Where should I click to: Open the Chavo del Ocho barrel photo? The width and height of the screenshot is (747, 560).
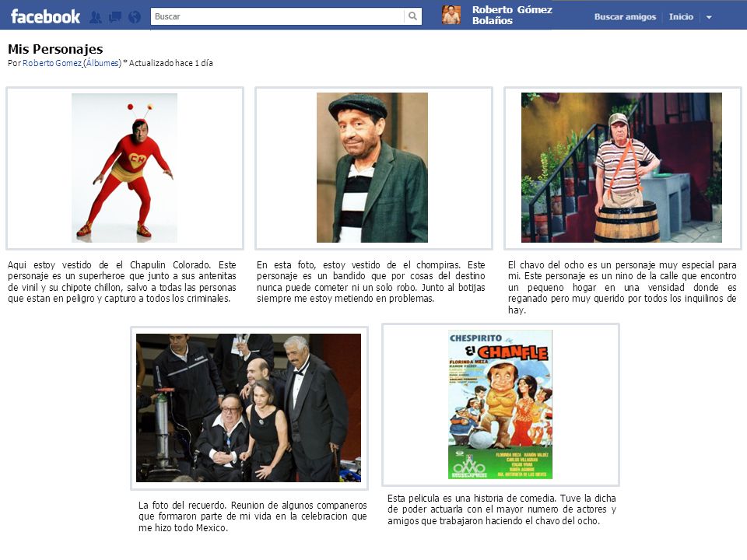[x=621, y=167]
